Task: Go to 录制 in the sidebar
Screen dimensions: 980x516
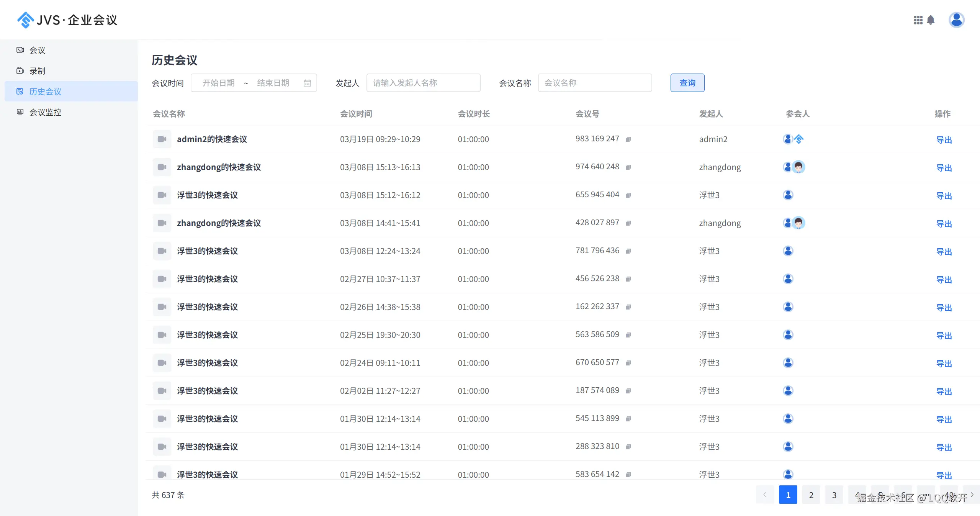Action: 37,71
